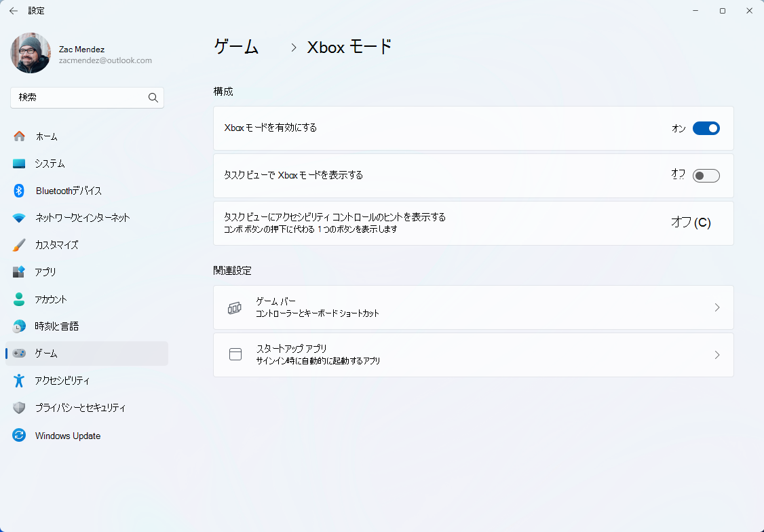Select ゲーム in the sidebar
The width and height of the screenshot is (764, 532).
[87, 354]
